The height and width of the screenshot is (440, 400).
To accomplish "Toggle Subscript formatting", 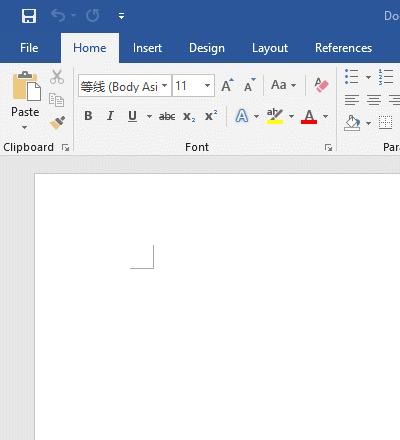I will click(x=189, y=117).
